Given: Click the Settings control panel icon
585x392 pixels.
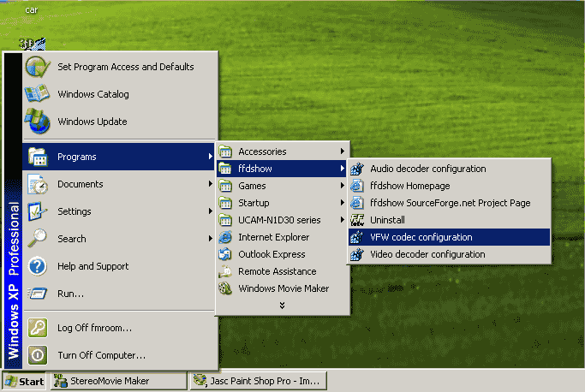Looking at the screenshot, I should [x=38, y=211].
